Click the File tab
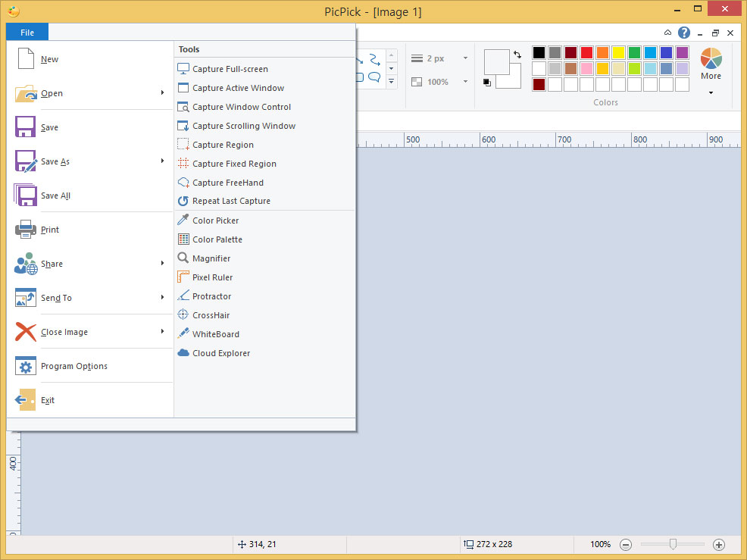747x560 pixels. coord(27,33)
